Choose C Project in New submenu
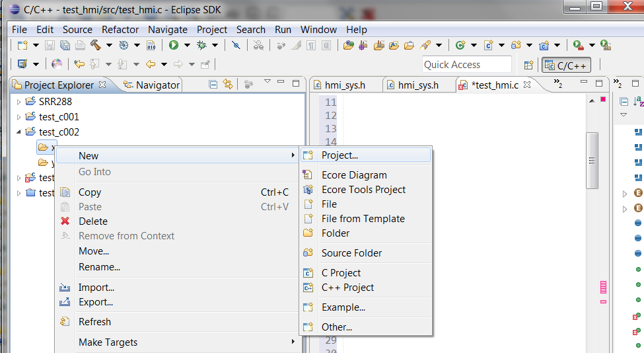 [365, 273]
